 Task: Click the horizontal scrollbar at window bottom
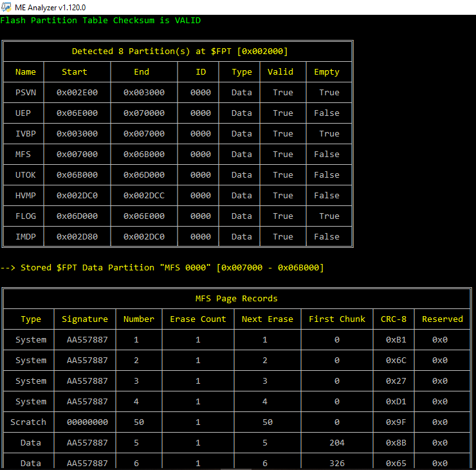tap(236, 469)
